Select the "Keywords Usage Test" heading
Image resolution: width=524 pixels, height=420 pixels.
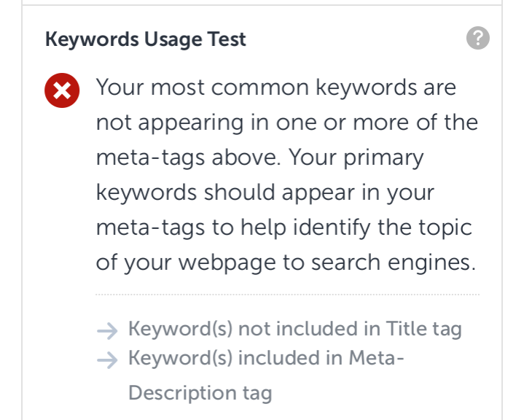pyautogui.click(x=146, y=39)
